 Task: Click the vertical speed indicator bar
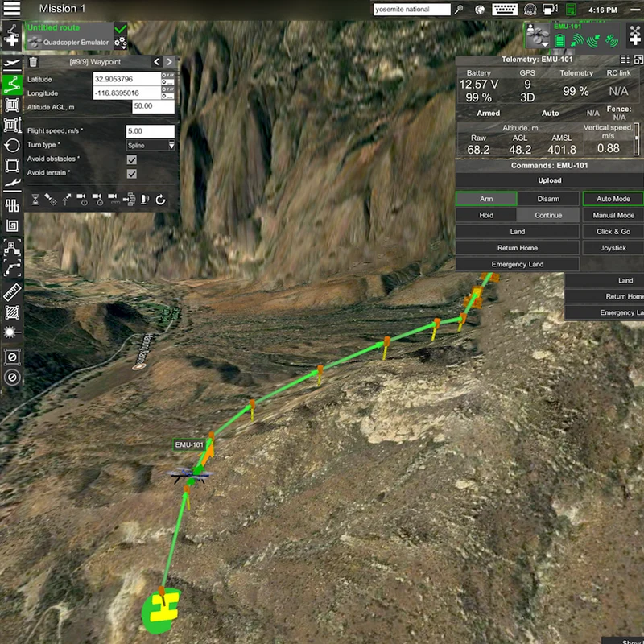[x=637, y=138]
